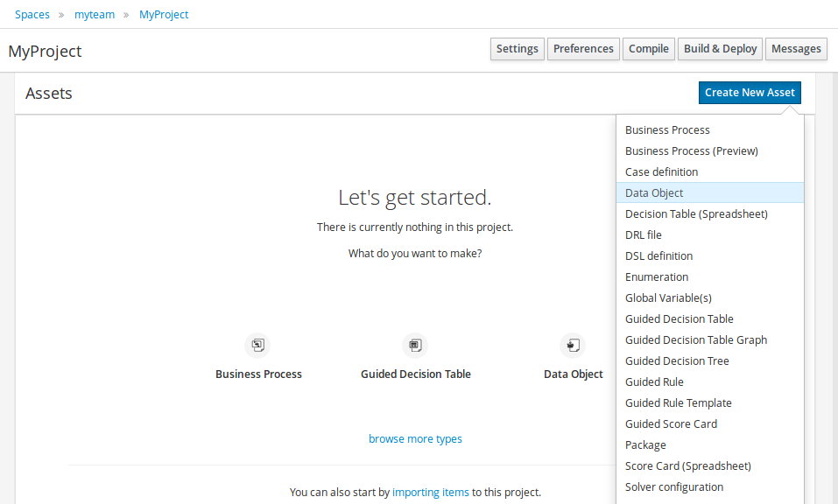Viewport: 838px width, 504px height.
Task: Select Data Object from asset menu
Action: [654, 193]
